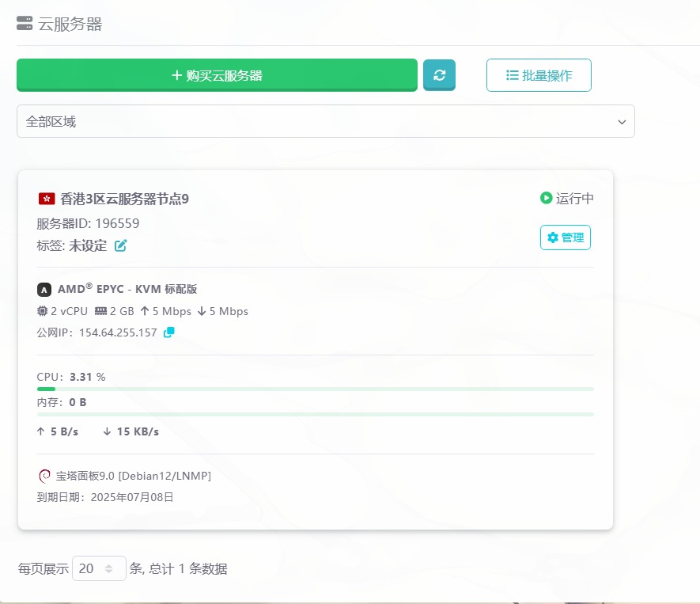700x604 pixels.
Task: Click the upload 5 Mbps arrow icon
Action: [145, 311]
